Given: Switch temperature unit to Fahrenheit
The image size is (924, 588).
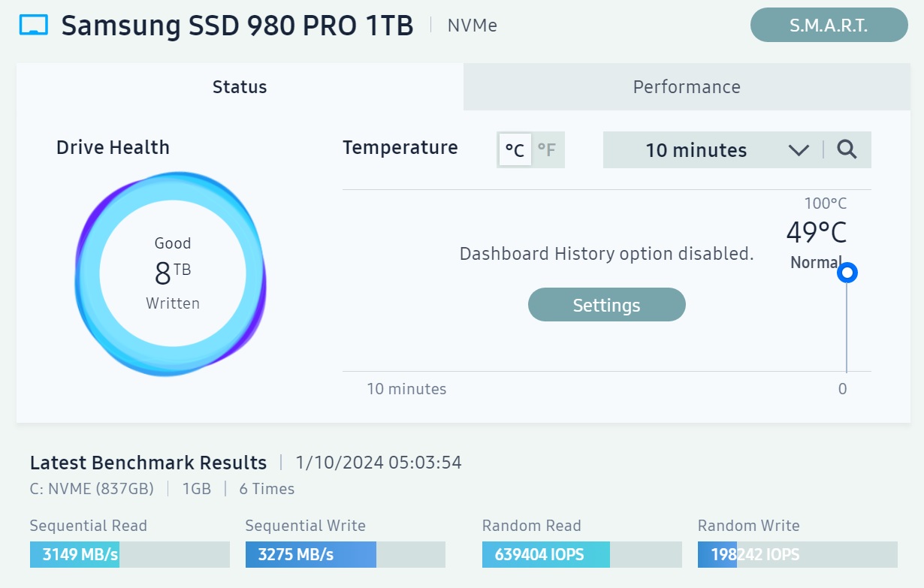Looking at the screenshot, I should (547, 150).
